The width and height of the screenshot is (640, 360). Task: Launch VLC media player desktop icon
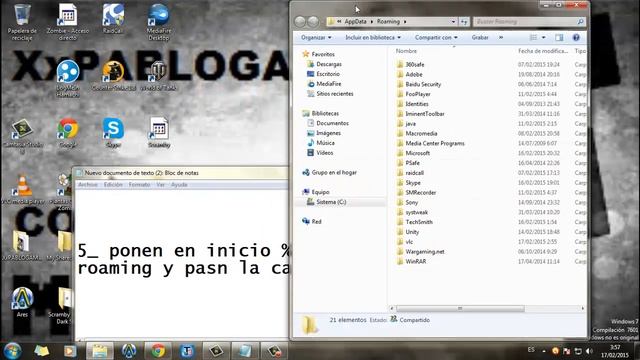click(x=23, y=189)
